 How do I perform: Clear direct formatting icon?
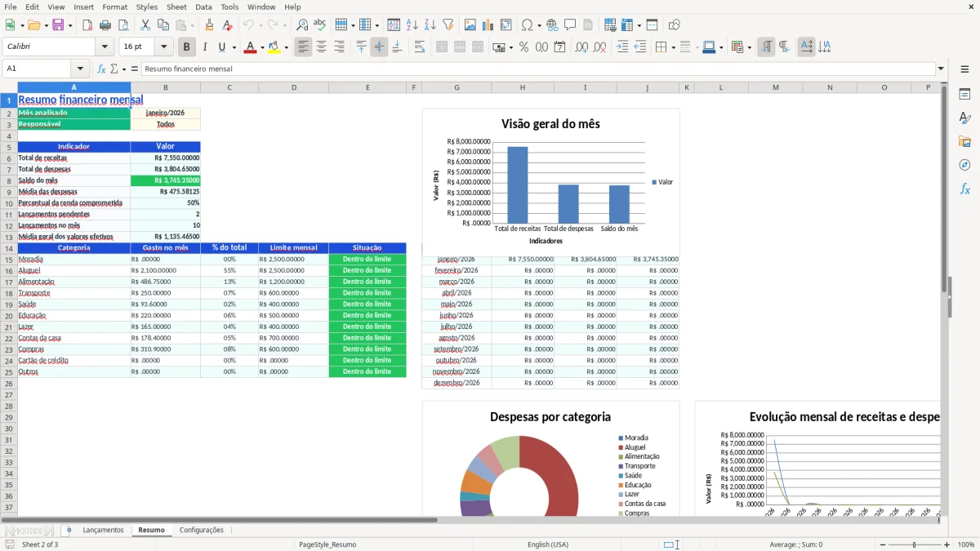point(227,25)
